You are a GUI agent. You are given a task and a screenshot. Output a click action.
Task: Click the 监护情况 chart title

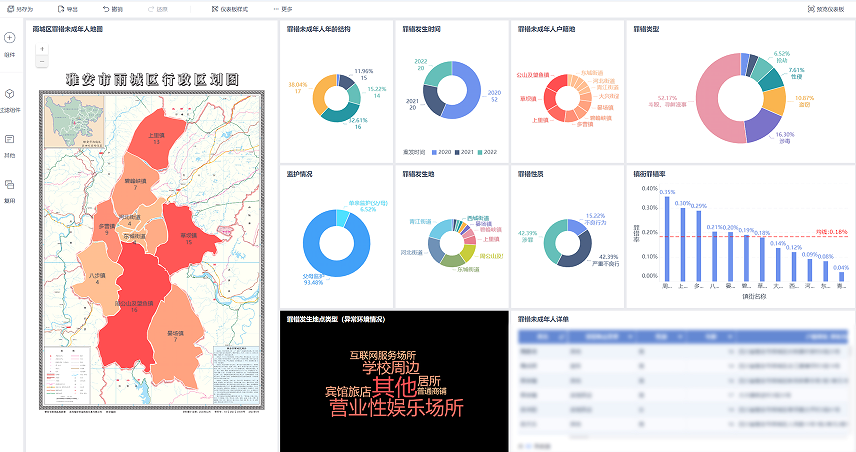tap(300, 174)
